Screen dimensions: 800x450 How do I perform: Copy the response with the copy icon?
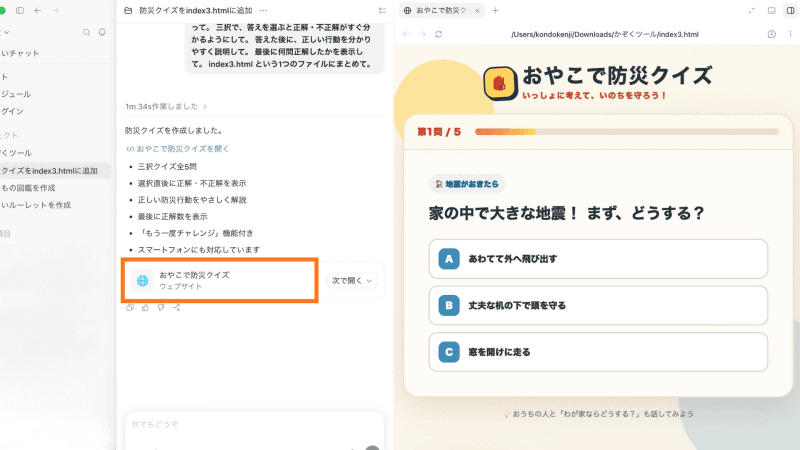[130, 307]
